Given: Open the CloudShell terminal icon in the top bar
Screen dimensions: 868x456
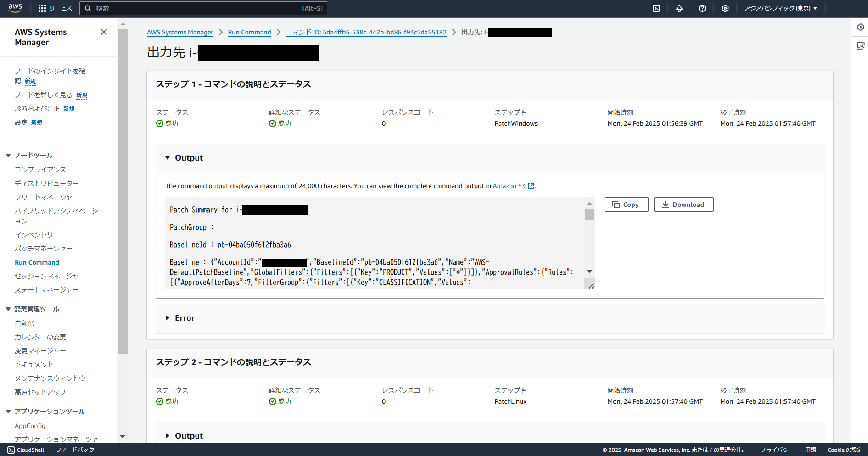Looking at the screenshot, I should (x=656, y=8).
